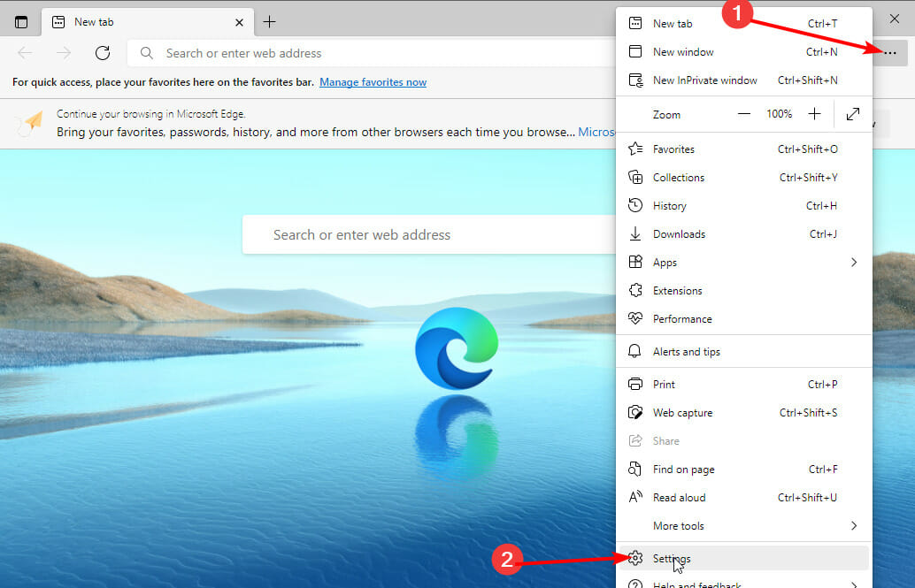Select New tab from the menu
The height and width of the screenshot is (588, 915).
744,23
